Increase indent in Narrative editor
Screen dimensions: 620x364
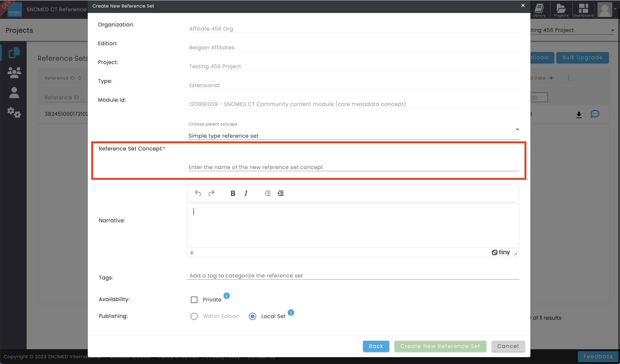coord(280,193)
